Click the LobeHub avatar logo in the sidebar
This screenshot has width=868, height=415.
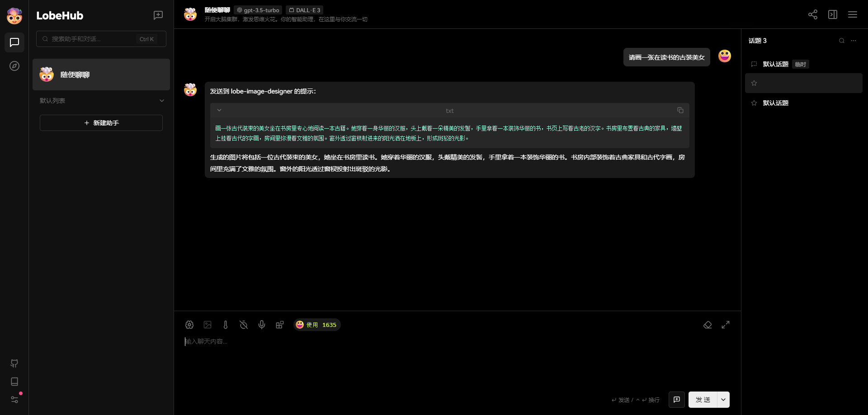(x=14, y=16)
